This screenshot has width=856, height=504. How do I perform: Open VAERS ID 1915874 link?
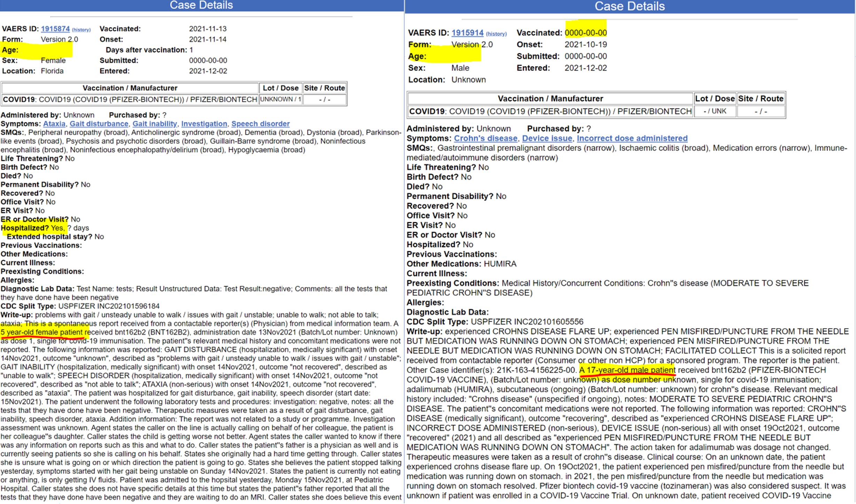55,29
